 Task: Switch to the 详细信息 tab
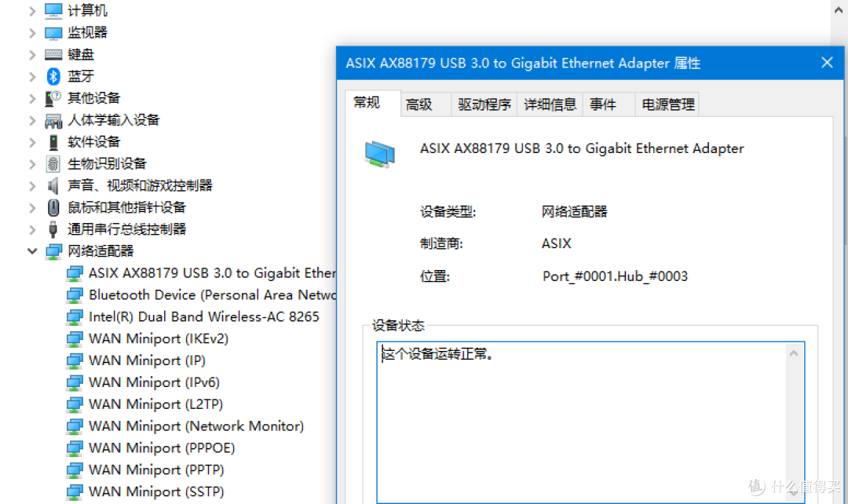click(x=550, y=104)
